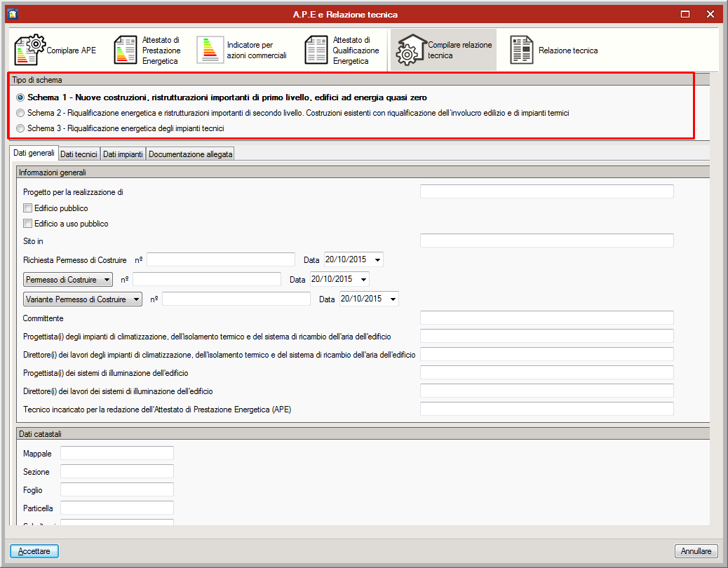Open Attestato di Prestazione Energetica icon
Image resolution: width=728 pixels, height=568 pixels.
click(x=126, y=50)
